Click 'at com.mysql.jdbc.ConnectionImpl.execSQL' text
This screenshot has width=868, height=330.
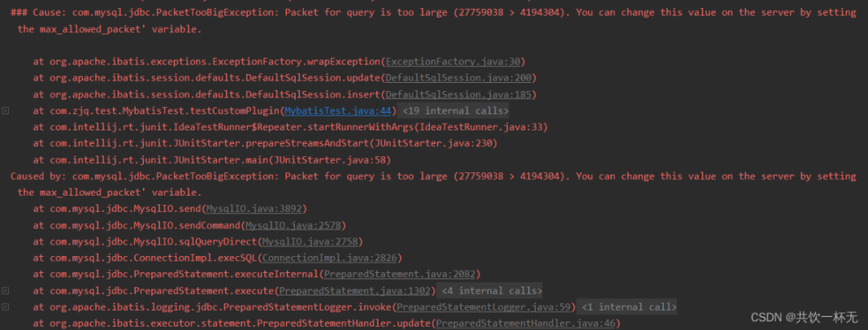tap(145, 258)
